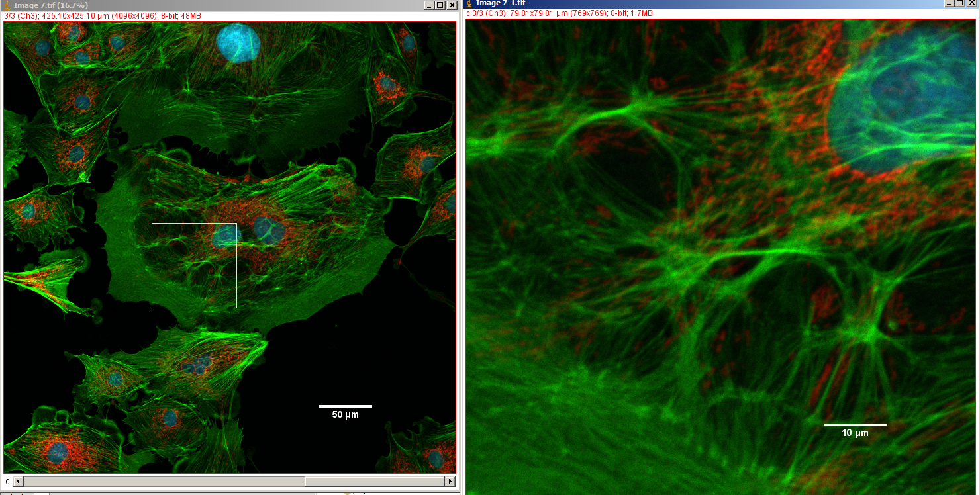Screen dimensions: 980x495
Task: Select the Image 7.tif (16.7%) title bar
Action: pos(199,5)
